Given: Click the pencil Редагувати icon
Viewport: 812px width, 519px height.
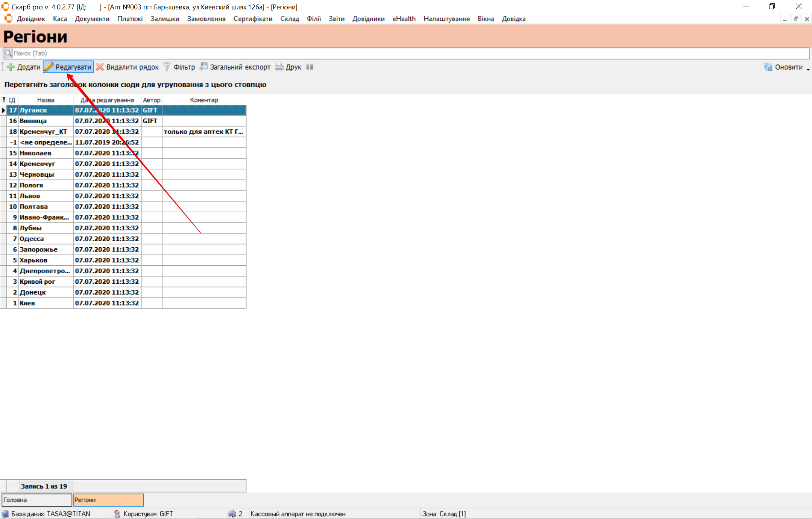Looking at the screenshot, I should 49,67.
